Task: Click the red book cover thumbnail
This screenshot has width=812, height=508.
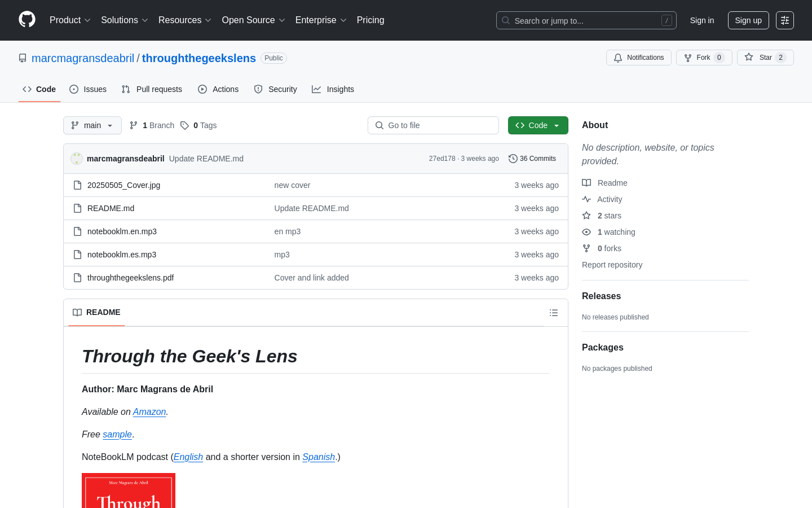Action: click(x=129, y=491)
